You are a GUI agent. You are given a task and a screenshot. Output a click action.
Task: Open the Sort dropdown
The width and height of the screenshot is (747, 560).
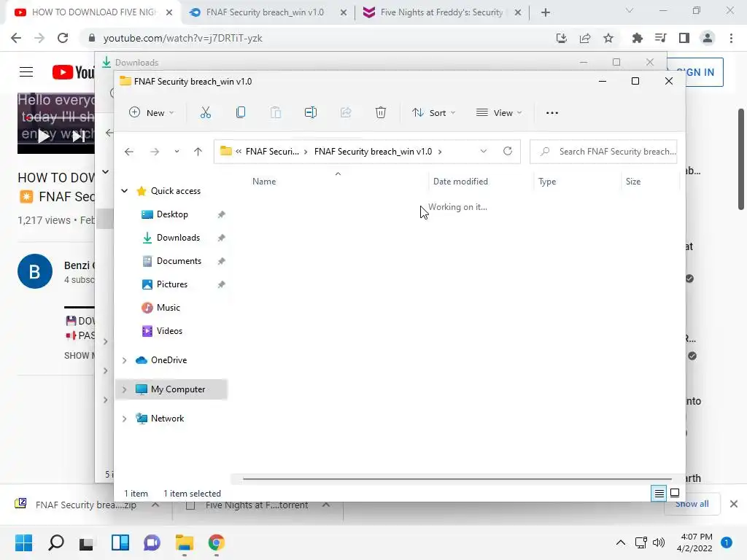(x=433, y=113)
